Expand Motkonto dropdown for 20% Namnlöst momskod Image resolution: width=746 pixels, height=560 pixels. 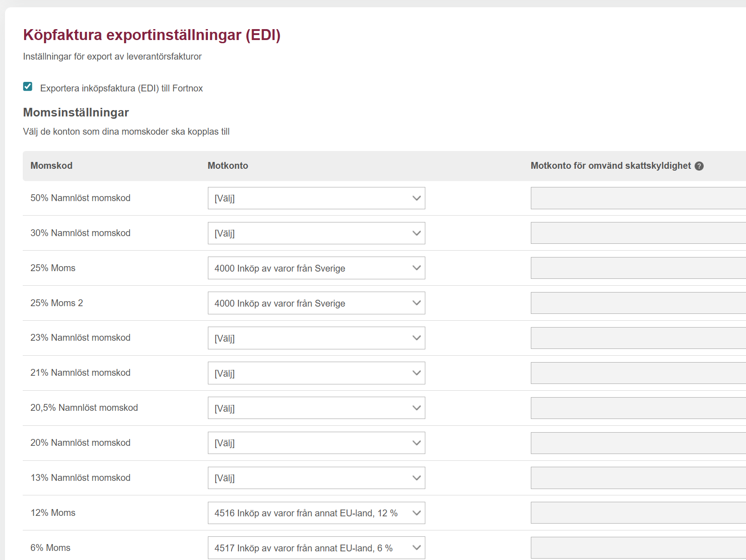316,443
